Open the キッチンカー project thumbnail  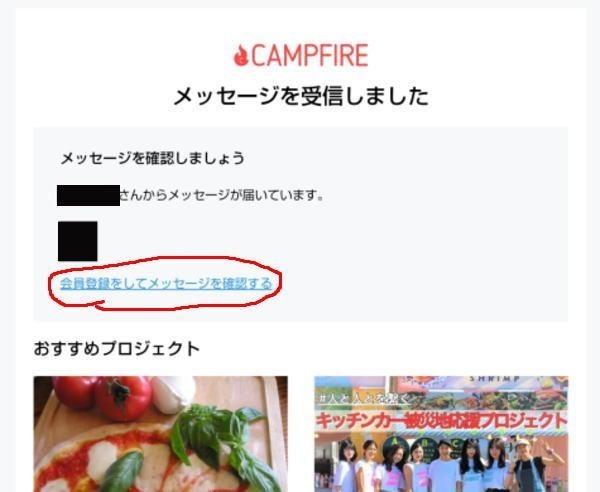click(x=441, y=434)
